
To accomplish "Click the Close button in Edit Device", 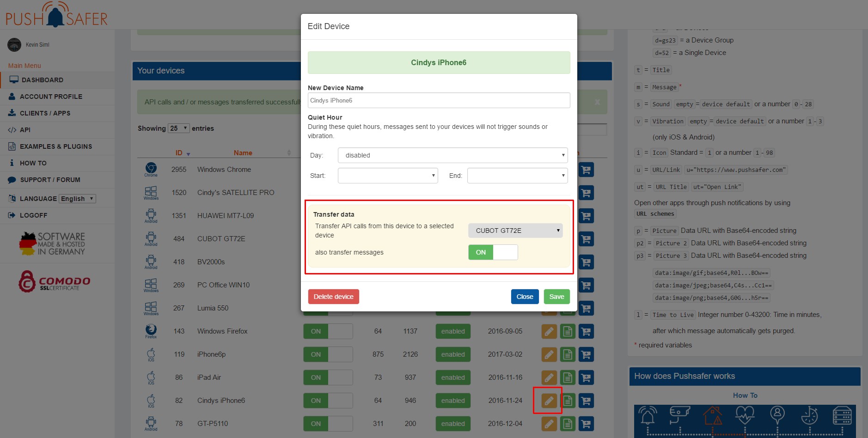I will coord(525,297).
